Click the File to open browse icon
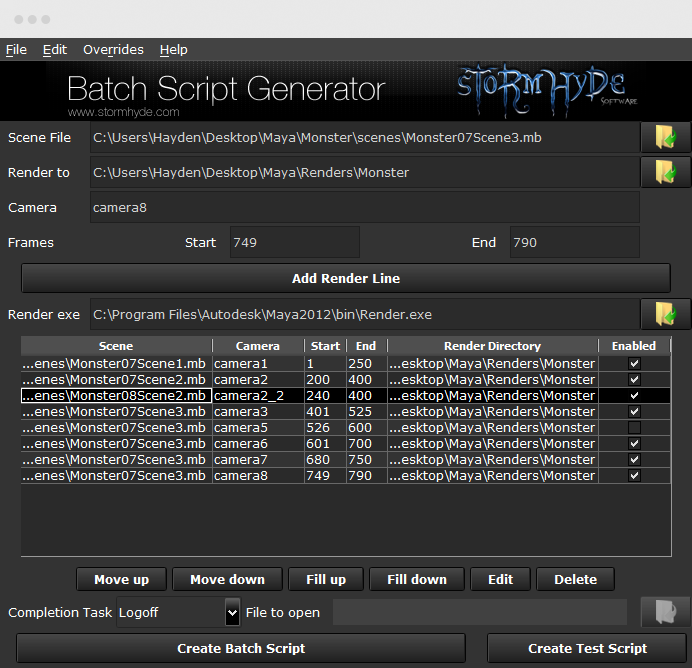The width and height of the screenshot is (692, 668). [665, 612]
